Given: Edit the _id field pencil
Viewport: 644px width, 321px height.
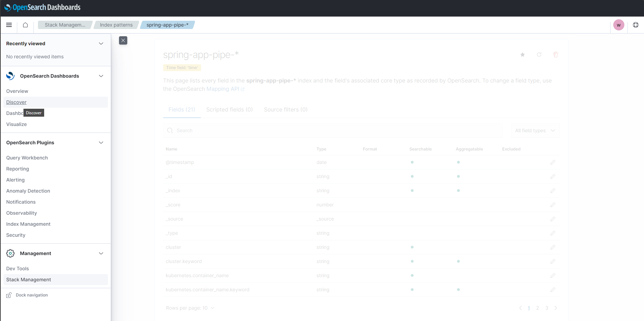Looking at the screenshot, I should click(x=553, y=176).
